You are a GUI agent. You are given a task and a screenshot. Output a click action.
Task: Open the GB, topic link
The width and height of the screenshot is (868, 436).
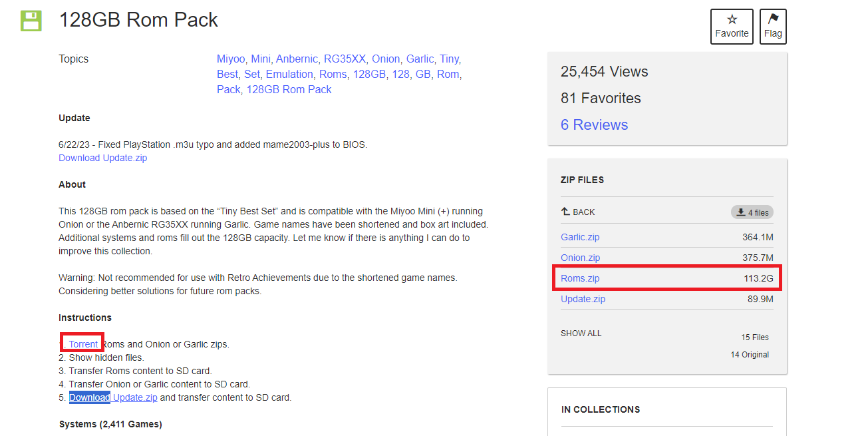424,74
